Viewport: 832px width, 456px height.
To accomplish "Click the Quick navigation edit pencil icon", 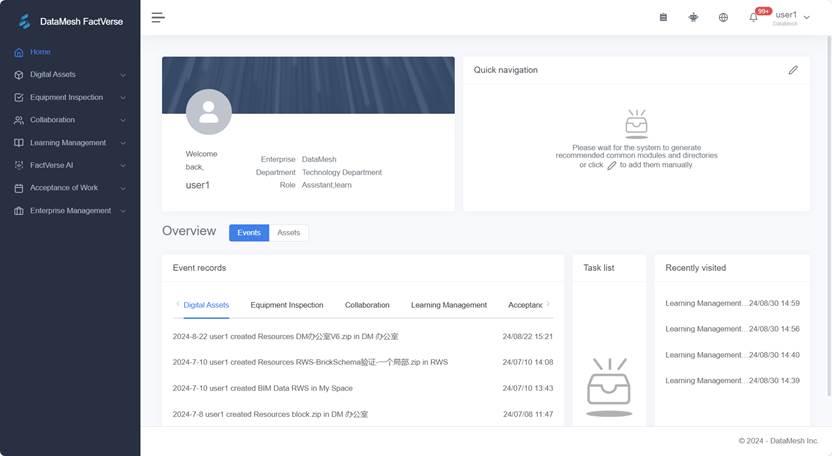I will coord(793,70).
